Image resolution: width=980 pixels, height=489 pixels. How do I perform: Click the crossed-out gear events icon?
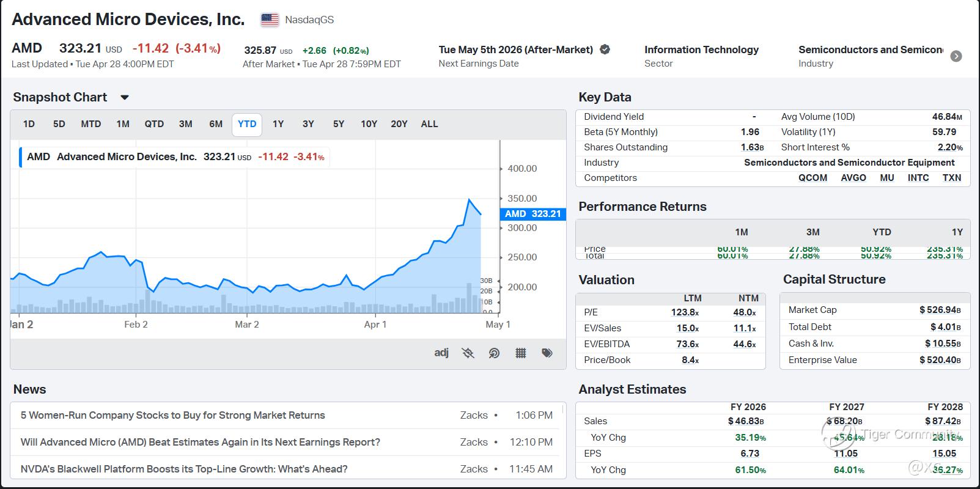coord(468,353)
